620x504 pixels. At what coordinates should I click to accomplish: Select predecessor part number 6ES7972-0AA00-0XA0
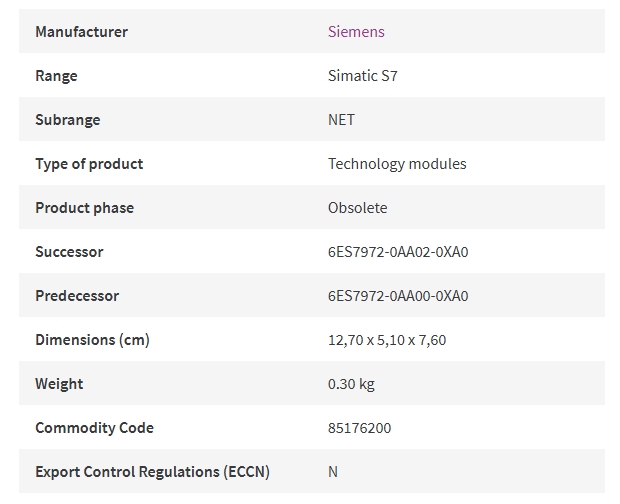pyautogui.click(x=398, y=296)
